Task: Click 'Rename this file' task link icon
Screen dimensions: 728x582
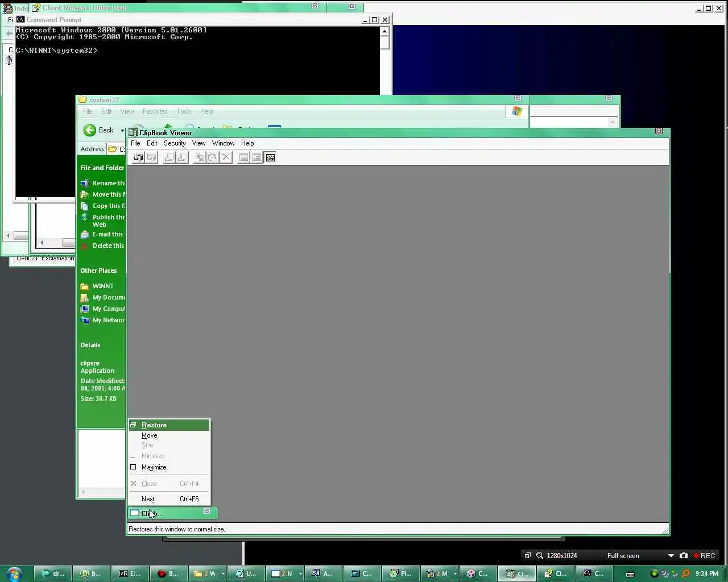Action: pyautogui.click(x=85, y=183)
